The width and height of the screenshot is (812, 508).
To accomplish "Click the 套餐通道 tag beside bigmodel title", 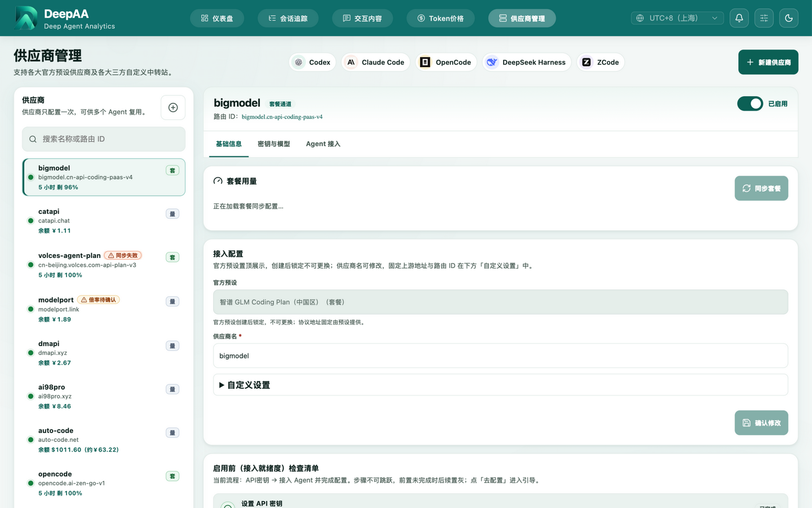I will (280, 104).
